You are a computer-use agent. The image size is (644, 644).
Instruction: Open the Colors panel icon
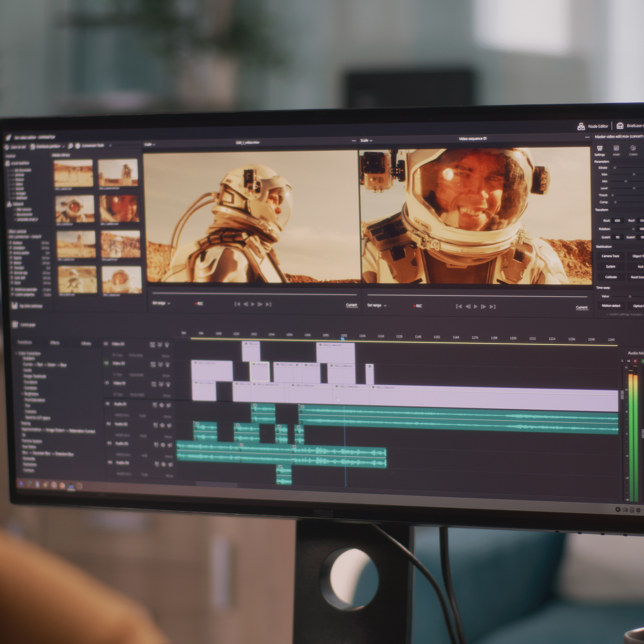633,148
